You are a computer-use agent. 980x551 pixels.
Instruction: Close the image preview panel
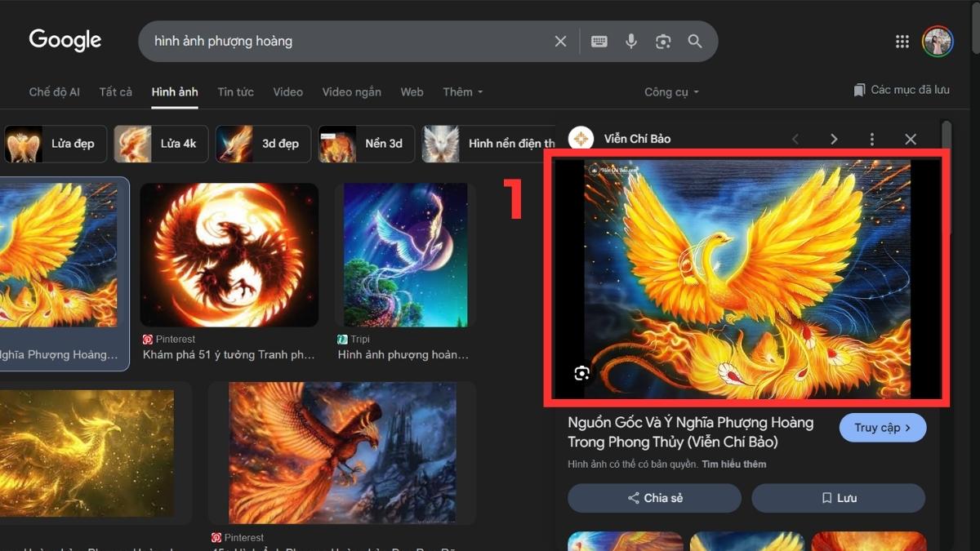(x=911, y=140)
